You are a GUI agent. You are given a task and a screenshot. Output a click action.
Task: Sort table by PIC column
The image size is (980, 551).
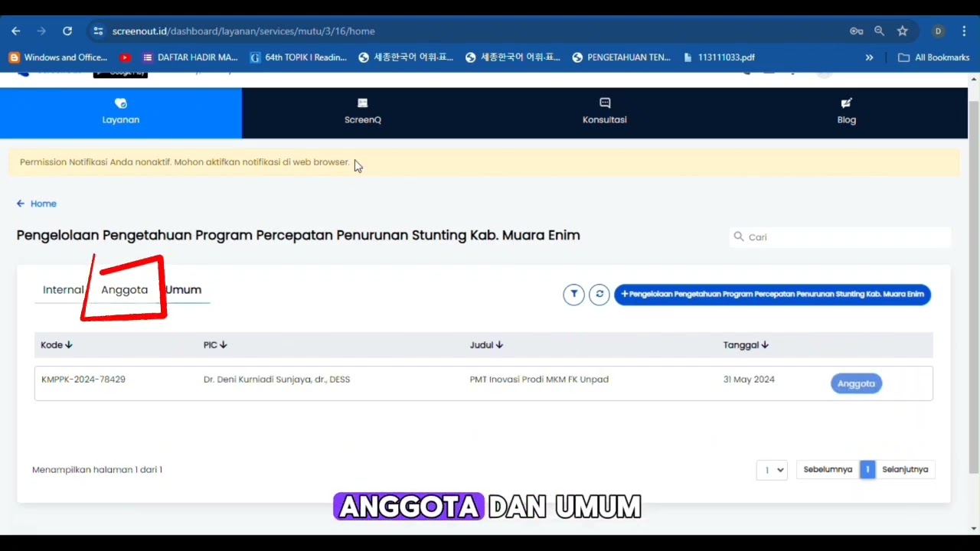215,345
